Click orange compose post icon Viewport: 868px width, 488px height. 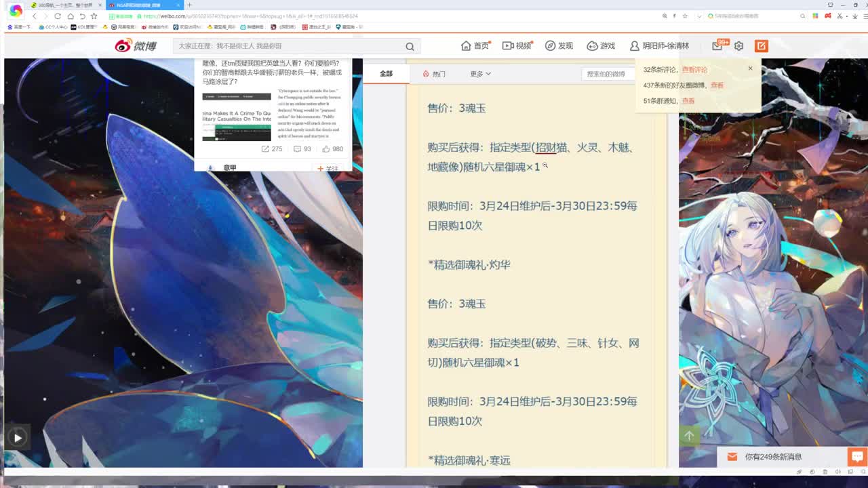coord(761,45)
